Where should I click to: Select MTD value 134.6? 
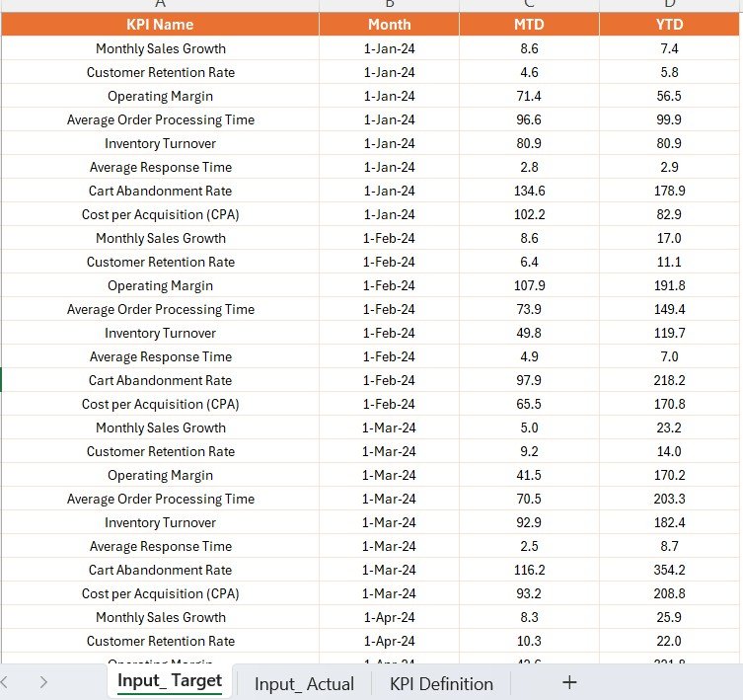click(x=529, y=191)
